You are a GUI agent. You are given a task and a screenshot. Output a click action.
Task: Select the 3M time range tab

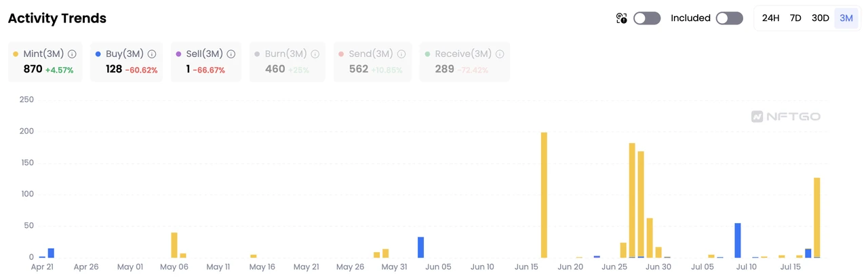tap(846, 18)
